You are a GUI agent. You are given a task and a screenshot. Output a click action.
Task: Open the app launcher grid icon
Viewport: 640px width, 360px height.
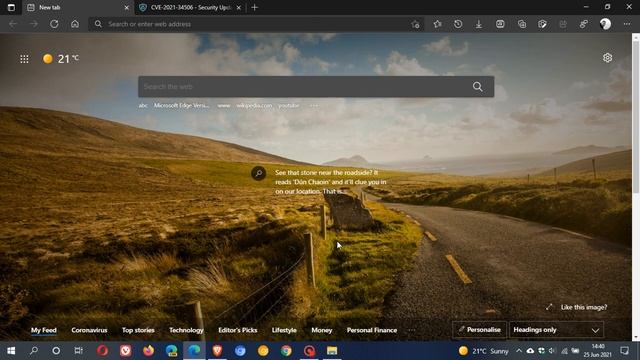pos(24,59)
